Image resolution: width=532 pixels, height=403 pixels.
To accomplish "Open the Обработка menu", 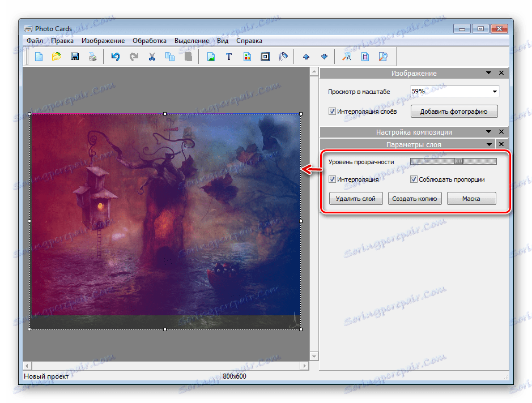I will coord(150,41).
